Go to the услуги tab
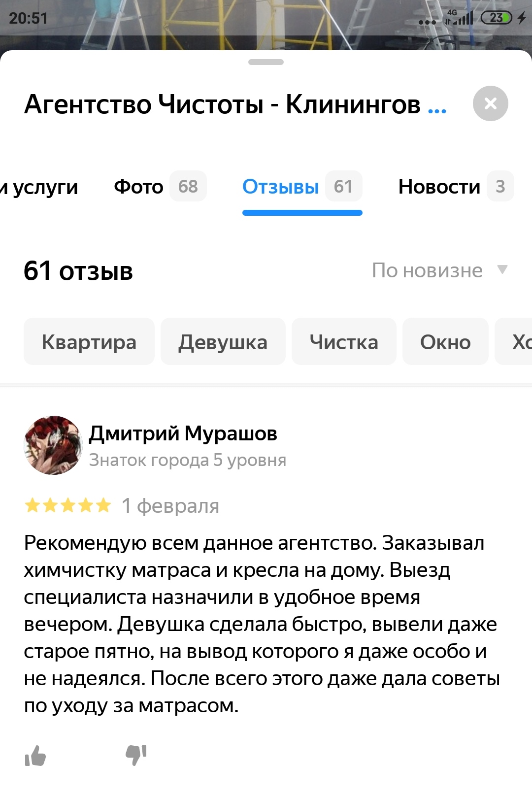The image size is (532, 796). coord(39,187)
